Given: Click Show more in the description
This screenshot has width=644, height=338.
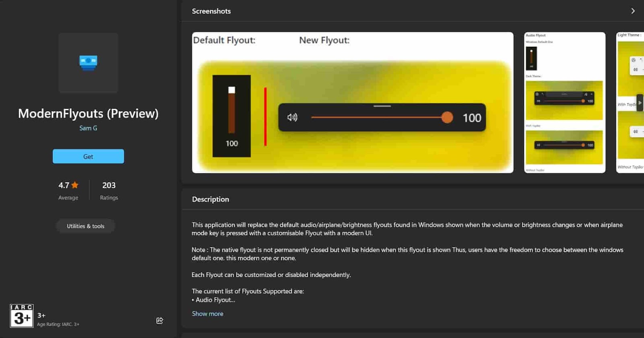Looking at the screenshot, I should coord(208,313).
